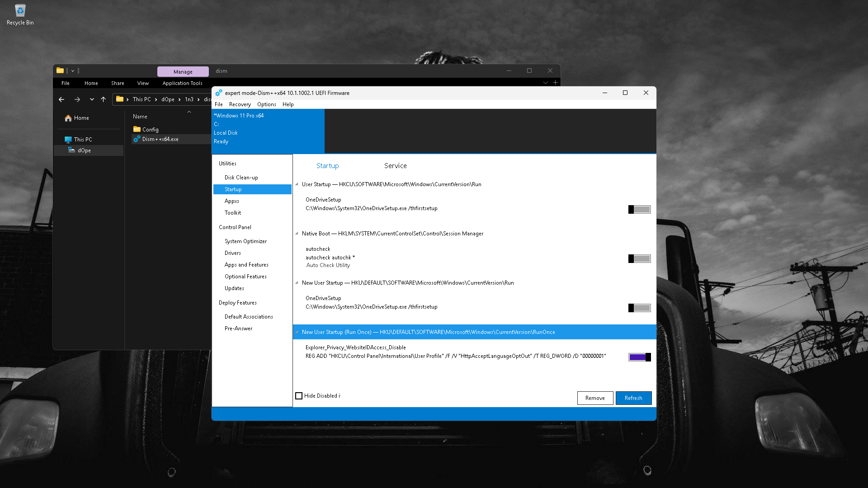
Task: Expand breadcrumb arrow after This PC
Action: pos(156,99)
